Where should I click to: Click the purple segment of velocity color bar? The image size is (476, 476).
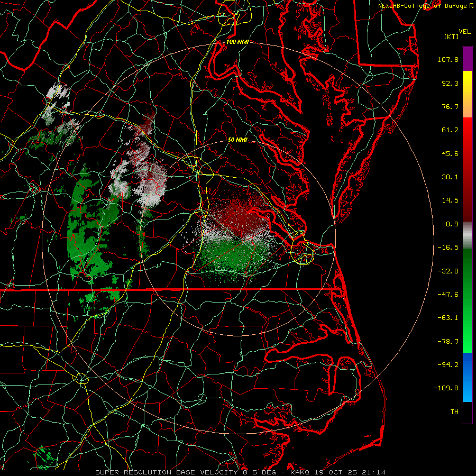[467, 59]
